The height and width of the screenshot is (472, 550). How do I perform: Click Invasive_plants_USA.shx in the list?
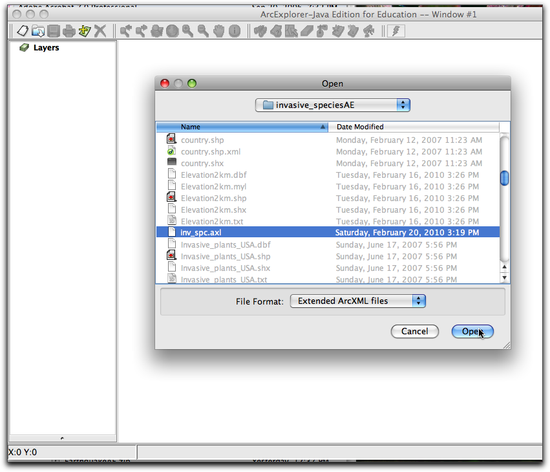(226, 268)
